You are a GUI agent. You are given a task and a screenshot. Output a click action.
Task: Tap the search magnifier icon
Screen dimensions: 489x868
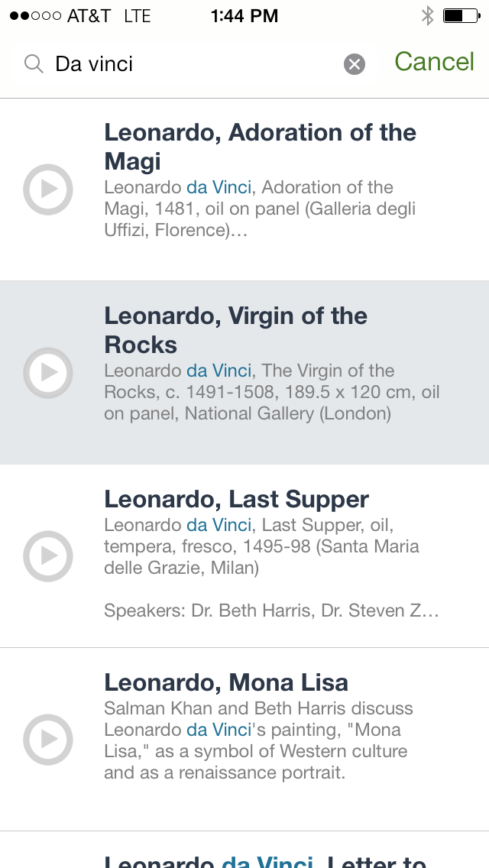[34, 64]
